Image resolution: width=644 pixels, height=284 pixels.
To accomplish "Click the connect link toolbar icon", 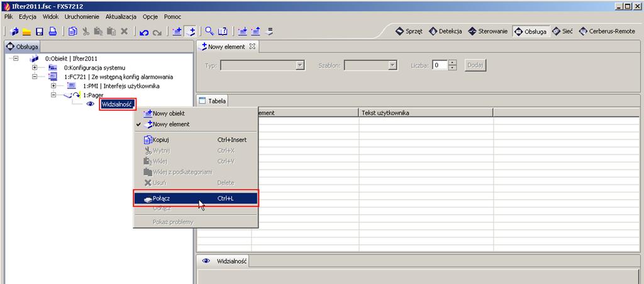I will click(269, 31).
